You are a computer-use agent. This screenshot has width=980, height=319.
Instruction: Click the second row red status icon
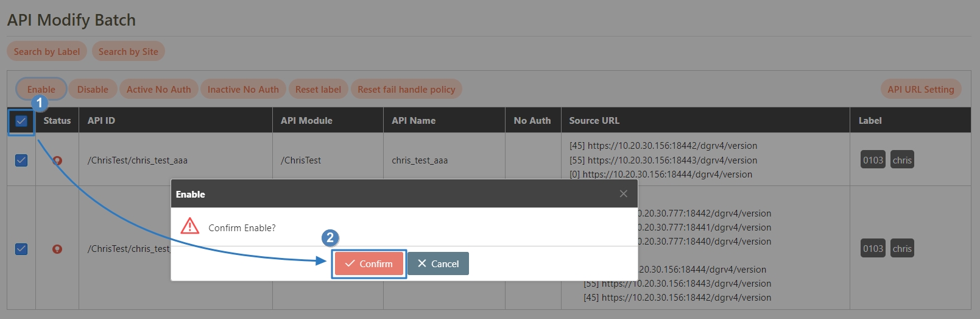coord(57,249)
